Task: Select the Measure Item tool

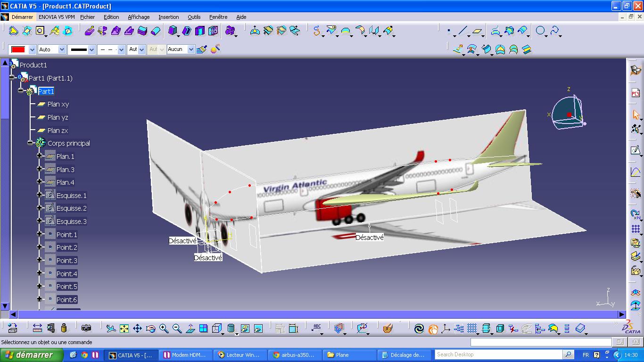Action: point(50,328)
